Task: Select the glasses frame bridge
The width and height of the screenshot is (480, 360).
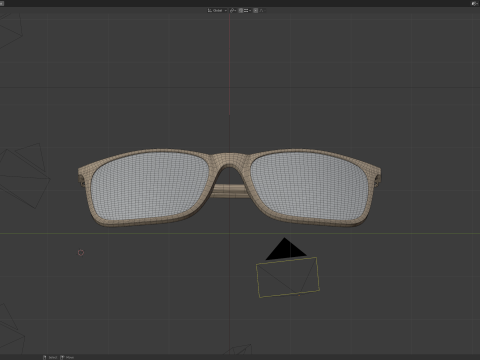Action: 229,159
